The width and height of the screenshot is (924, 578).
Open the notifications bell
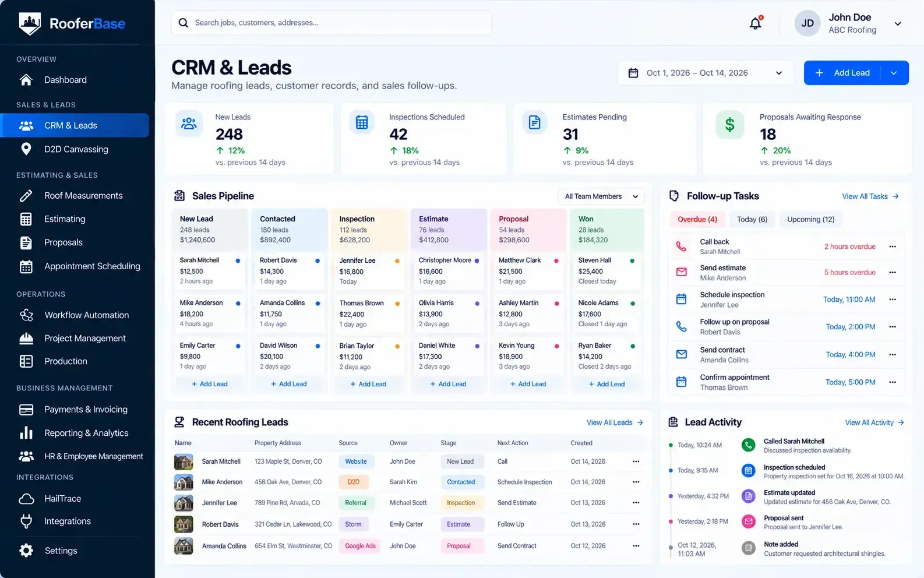point(756,23)
